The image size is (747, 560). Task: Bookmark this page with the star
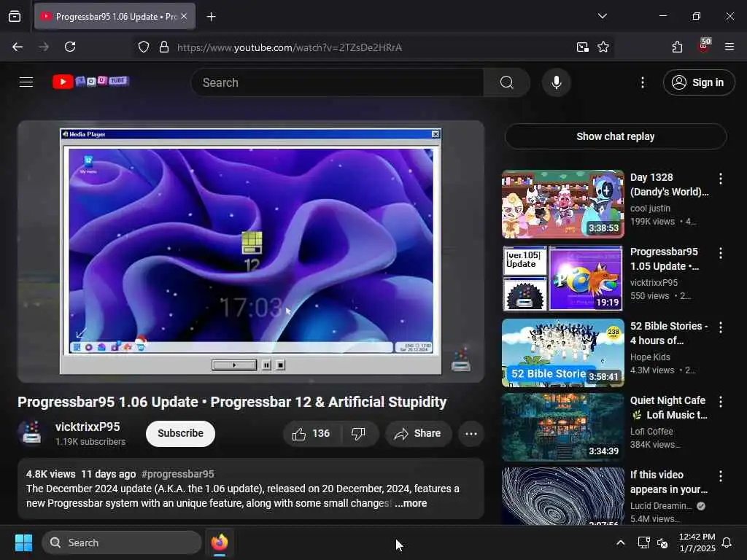[603, 47]
